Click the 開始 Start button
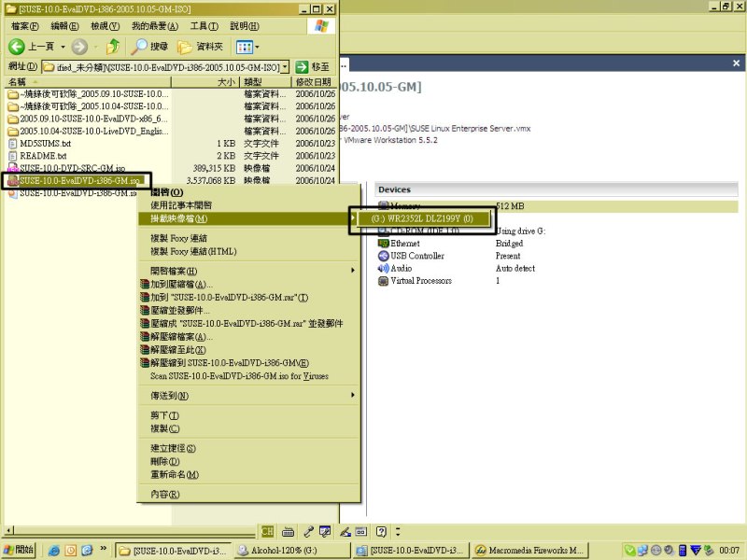Screen dimensions: 747x560 [x=19, y=550]
